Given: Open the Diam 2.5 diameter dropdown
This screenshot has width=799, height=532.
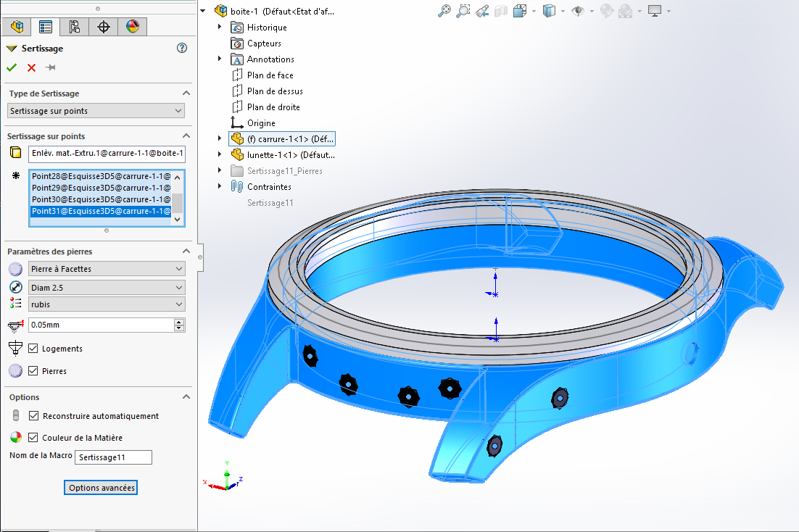Looking at the screenshot, I should click(107, 287).
